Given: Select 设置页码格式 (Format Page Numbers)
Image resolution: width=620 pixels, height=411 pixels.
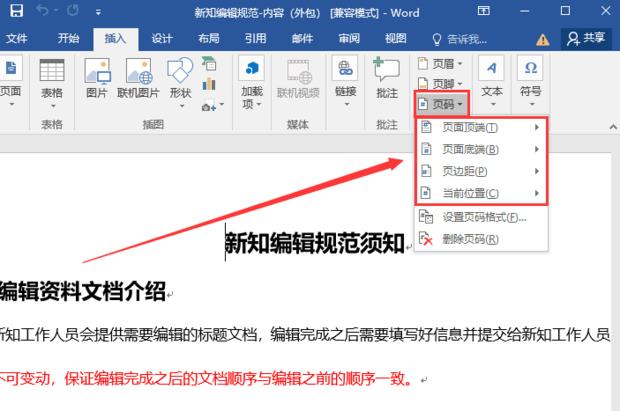Looking at the screenshot, I should coord(481,217).
